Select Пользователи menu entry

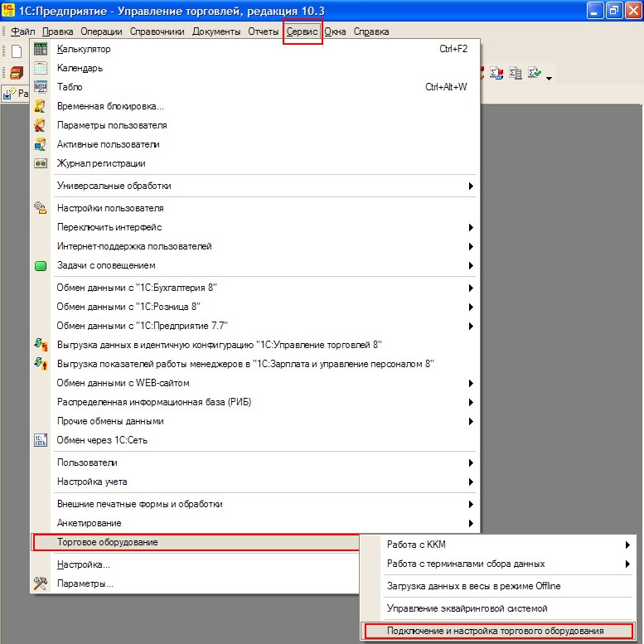tap(255, 462)
